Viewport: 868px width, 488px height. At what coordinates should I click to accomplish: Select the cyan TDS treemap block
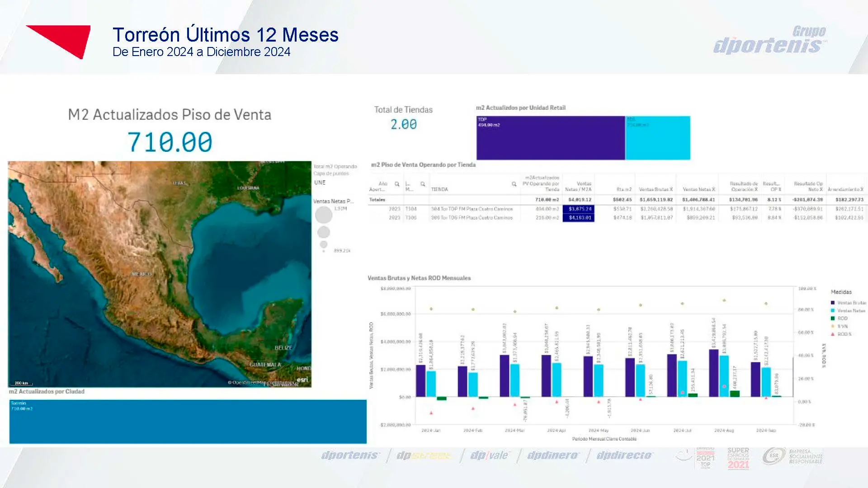tap(658, 138)
